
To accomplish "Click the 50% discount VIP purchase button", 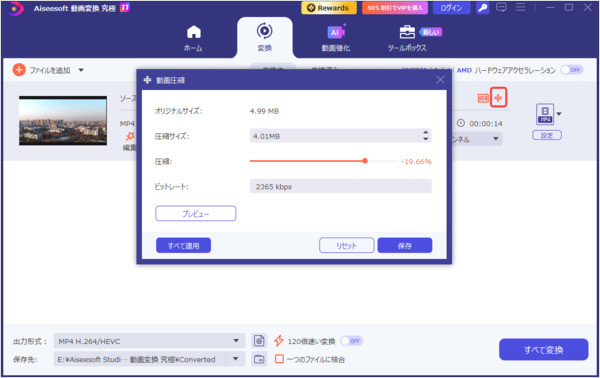I will [395, 8].
